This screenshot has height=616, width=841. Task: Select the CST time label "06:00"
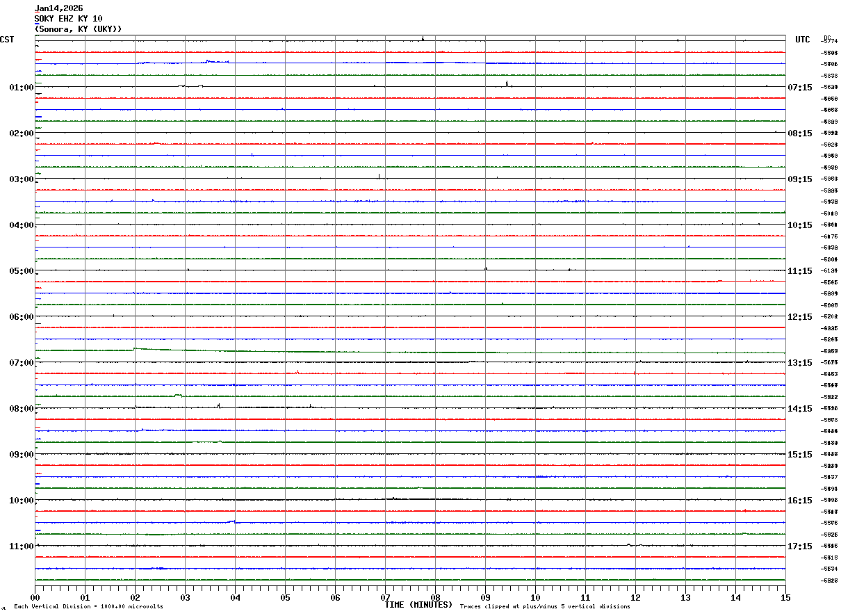coord(22,317)
